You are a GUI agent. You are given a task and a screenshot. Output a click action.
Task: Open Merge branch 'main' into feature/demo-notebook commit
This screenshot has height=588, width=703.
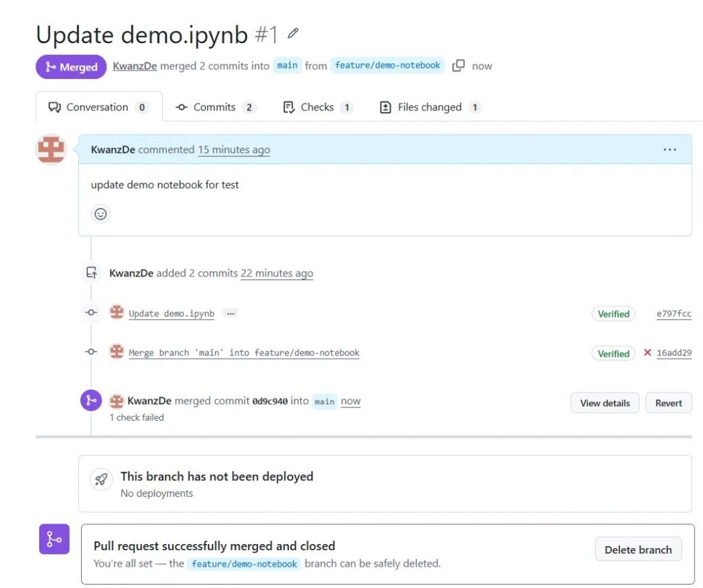[244, 353]
